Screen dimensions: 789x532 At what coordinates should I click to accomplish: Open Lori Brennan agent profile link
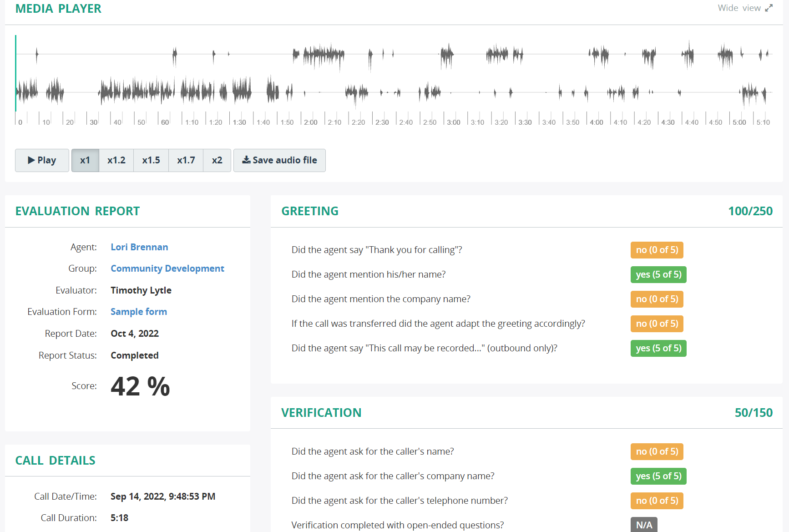tap(139, 247)
